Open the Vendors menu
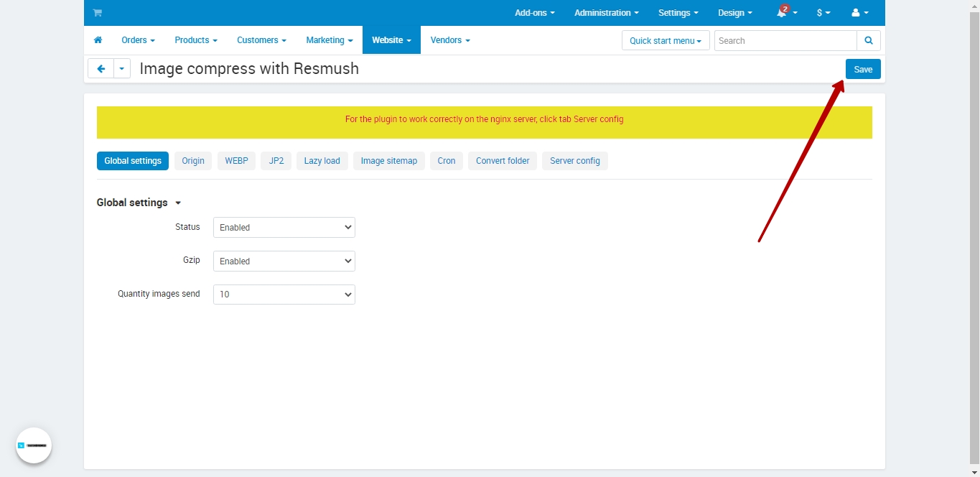The width and height of the screenshot is (980, 477). coord(450,40)
